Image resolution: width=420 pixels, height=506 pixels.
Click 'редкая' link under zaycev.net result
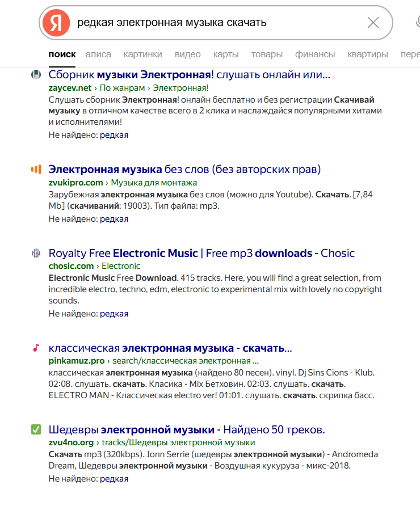(114, 135)
